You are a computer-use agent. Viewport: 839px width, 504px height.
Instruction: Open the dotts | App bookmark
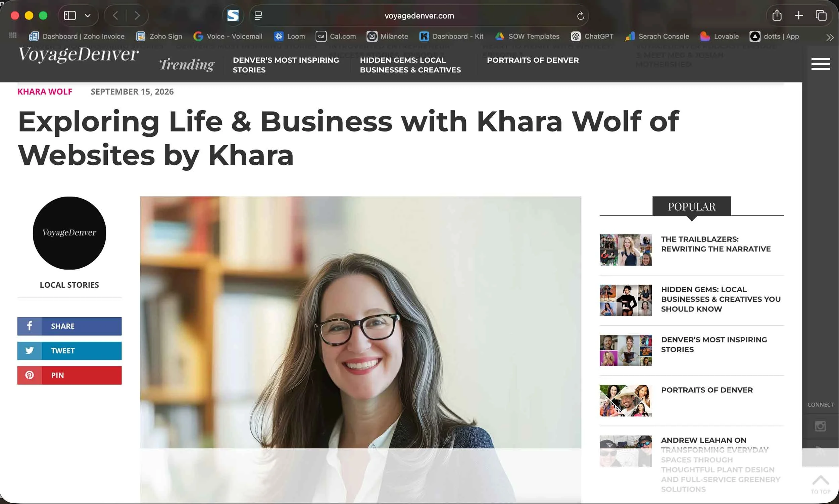(x=774, y=36)
